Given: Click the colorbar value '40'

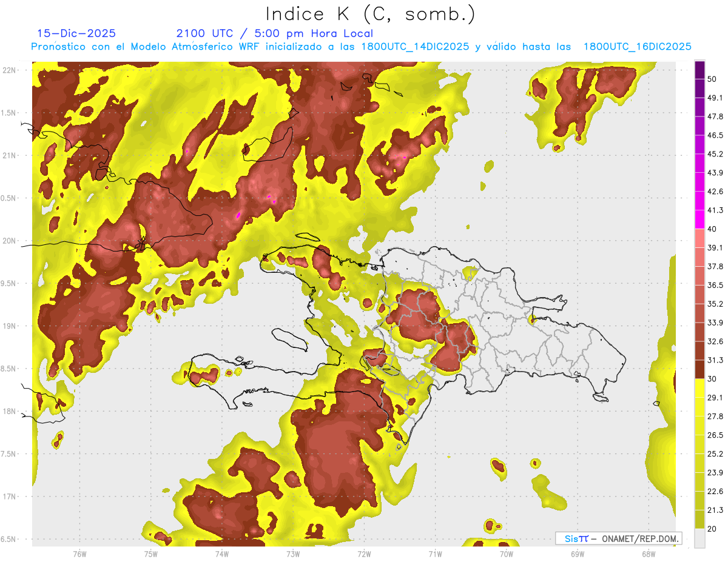Looking at the screenshot, I should [712, 229].
